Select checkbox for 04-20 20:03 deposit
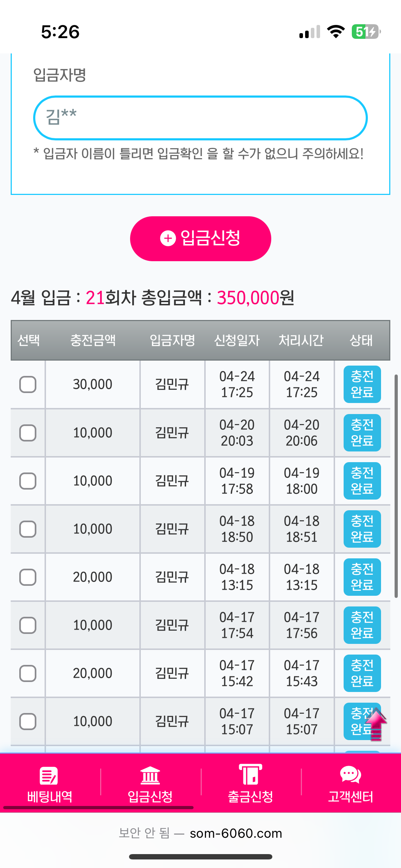 (x=28, y=433)
